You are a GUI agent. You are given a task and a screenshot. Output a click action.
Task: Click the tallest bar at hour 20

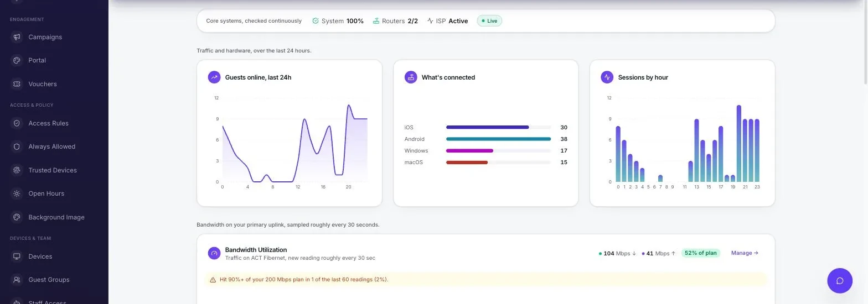pyautogui.click(x=739, y=143)
